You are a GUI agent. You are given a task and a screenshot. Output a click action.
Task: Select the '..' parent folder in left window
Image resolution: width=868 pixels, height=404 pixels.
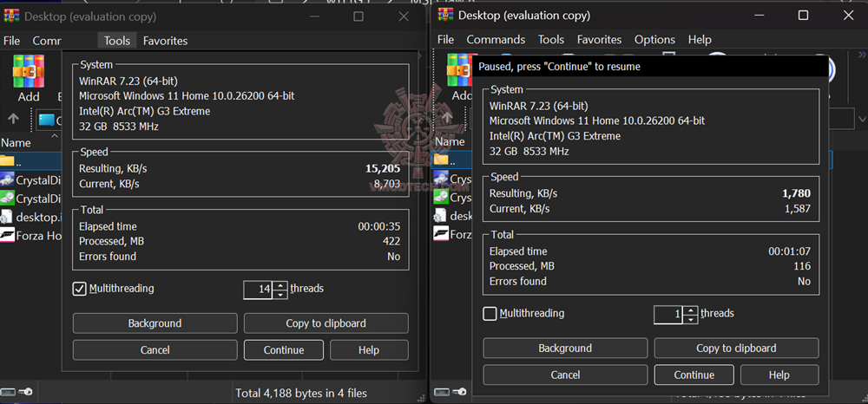tap(30, 161)
